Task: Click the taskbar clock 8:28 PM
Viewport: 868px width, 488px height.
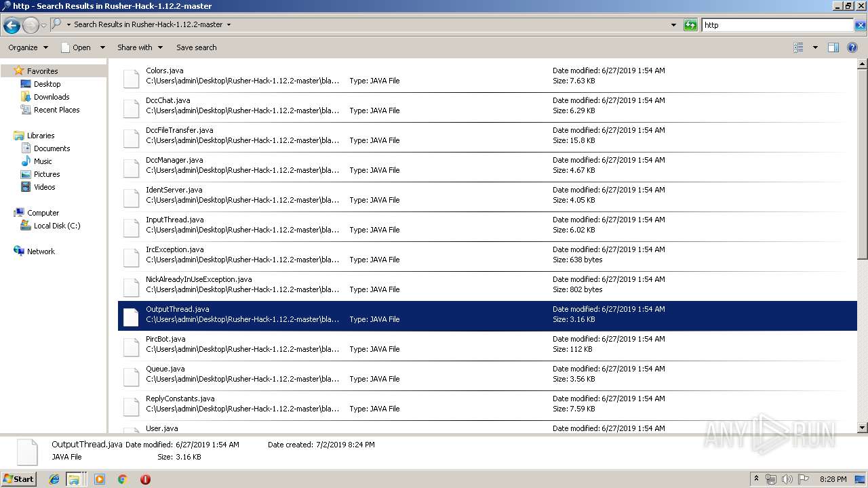Action: [833, 479]
